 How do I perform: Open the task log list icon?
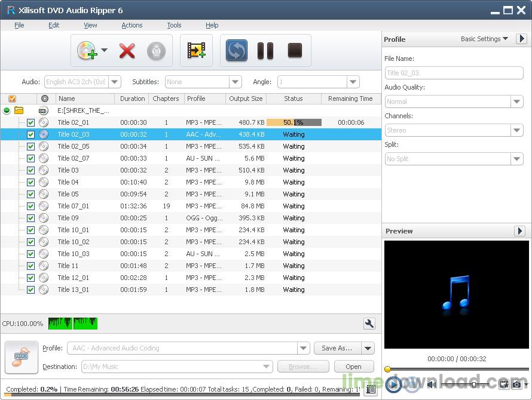pyautogui.click(x=371, y=389)
